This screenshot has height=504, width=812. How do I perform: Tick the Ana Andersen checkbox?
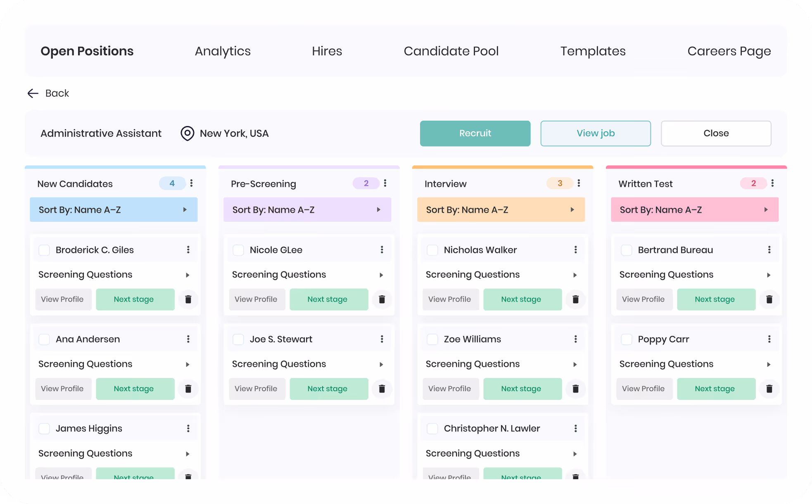tap(44, 339)
